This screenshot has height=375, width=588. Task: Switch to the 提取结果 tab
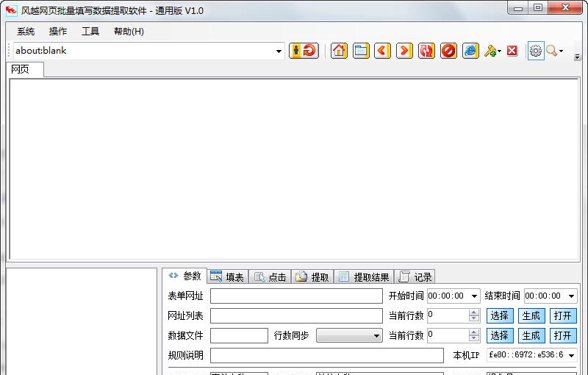click(x=364, y=277)
